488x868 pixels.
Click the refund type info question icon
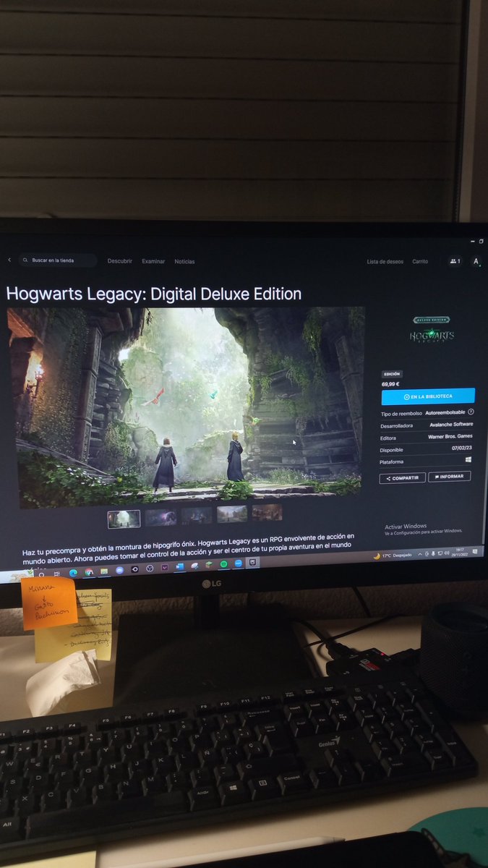(x=471, y=412)
